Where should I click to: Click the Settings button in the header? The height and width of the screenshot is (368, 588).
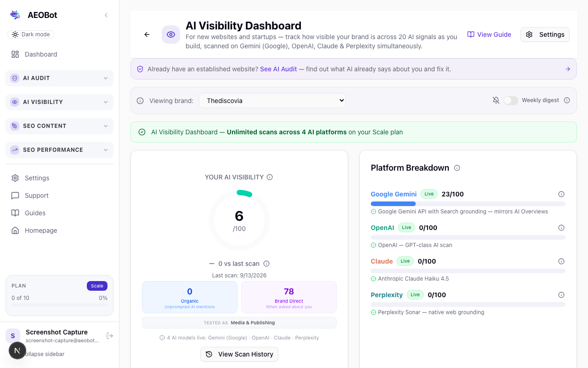click(545, 34)
